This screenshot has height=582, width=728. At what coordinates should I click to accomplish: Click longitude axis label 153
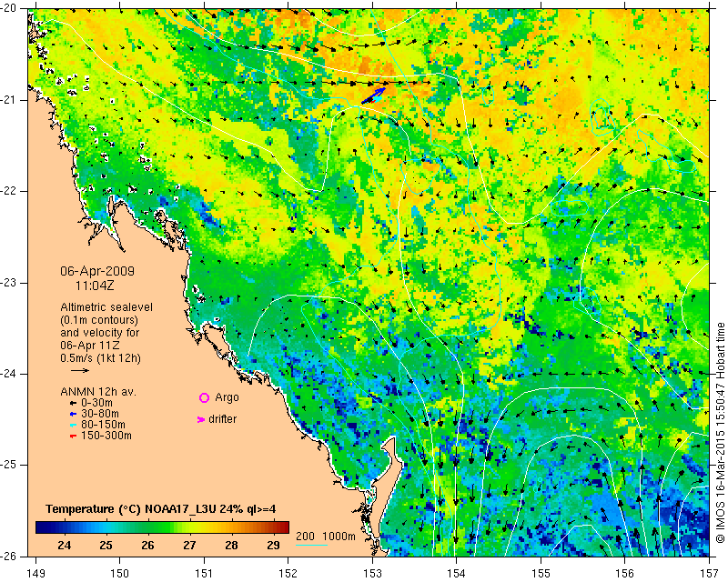(372, 574)
